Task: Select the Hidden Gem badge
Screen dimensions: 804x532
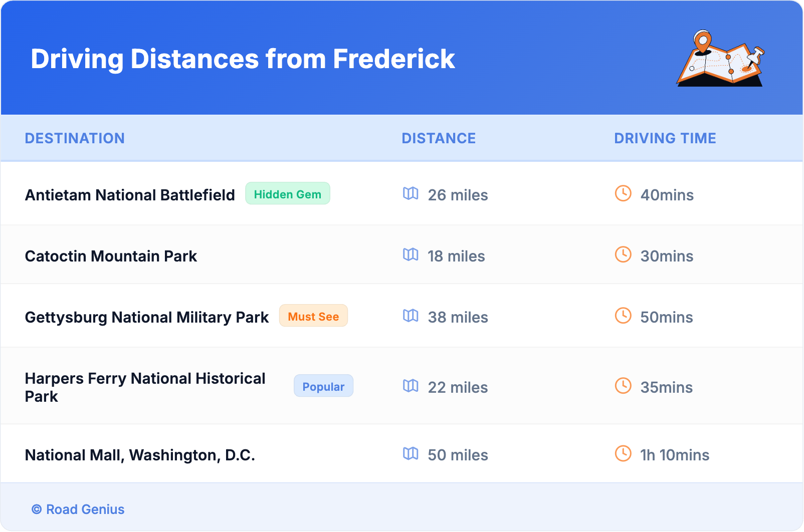Action: pyautogui.click(x=288, y=194)
